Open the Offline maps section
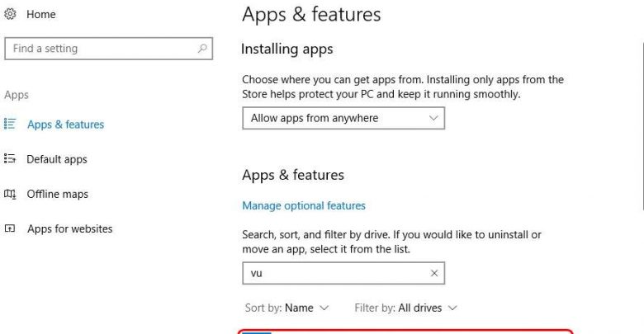Image resolution: width=644 pixels, height=334 pixels. 57,194
